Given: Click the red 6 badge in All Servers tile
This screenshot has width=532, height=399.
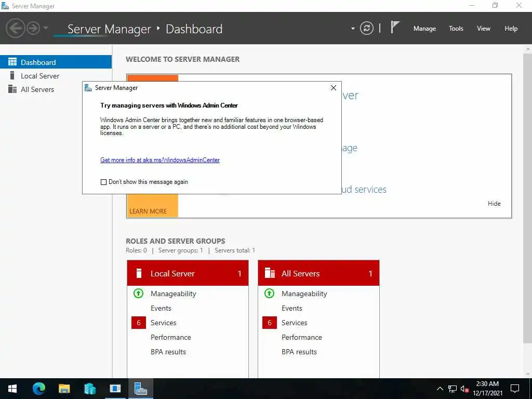Looking at the screenshot, I should (x=270, y=323).
